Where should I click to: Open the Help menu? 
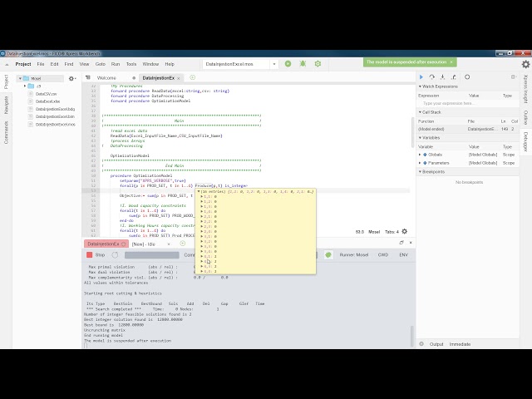[x=170, y=64]
